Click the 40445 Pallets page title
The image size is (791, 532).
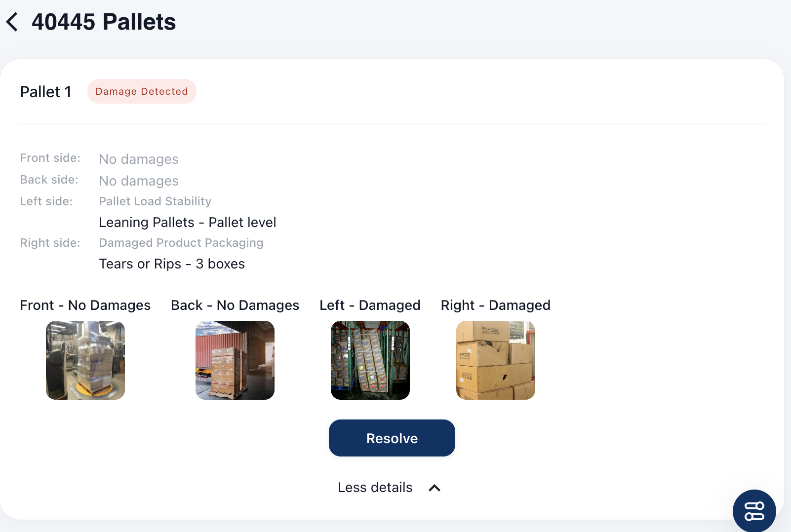coord(104,22)
